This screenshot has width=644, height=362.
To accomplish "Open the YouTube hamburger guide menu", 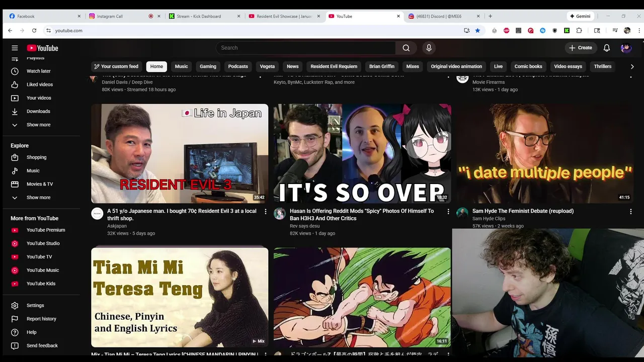I will 15,48.
